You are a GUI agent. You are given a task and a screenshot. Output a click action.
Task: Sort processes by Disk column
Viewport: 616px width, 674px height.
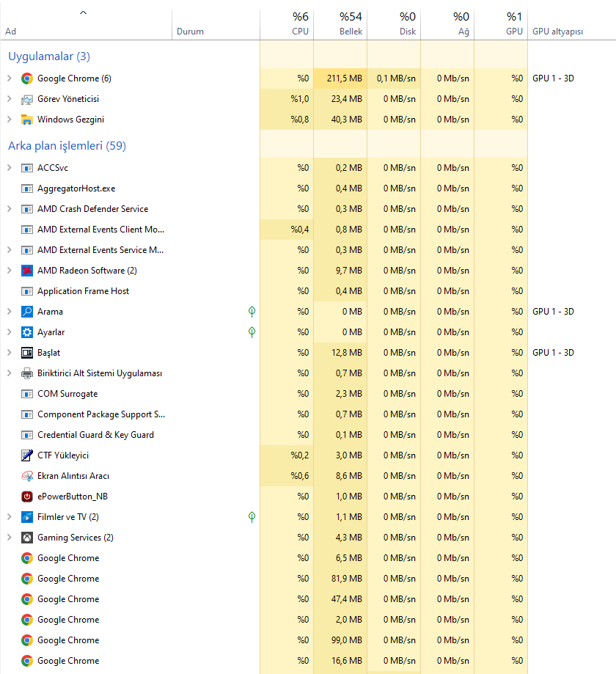pyautogui.click(x=394, y=24)
